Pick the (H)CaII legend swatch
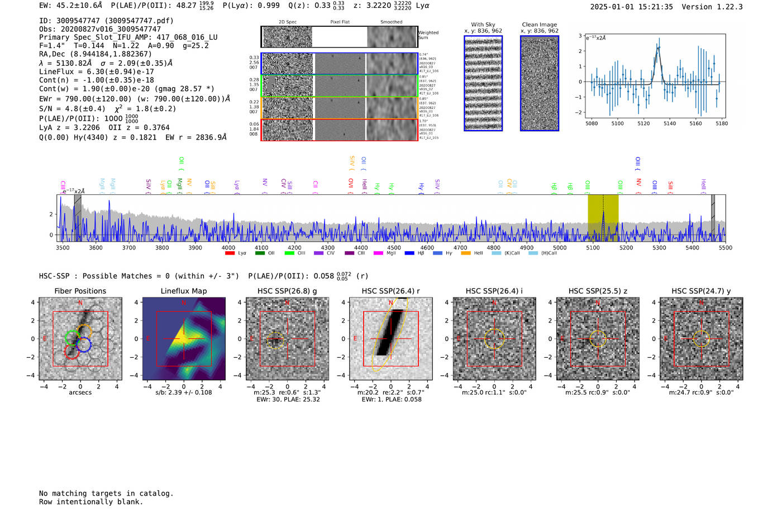Screen dimensions: 782x532 point(533,253)
